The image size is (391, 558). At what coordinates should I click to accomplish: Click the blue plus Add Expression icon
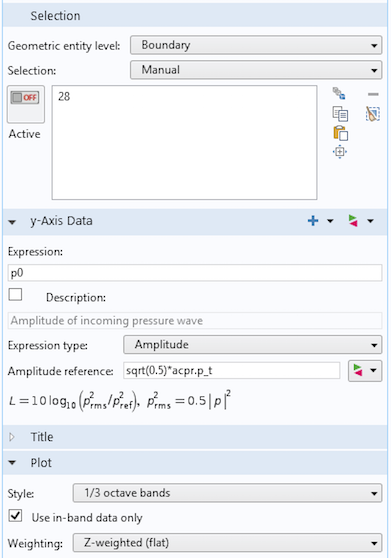tap(313, 221)
